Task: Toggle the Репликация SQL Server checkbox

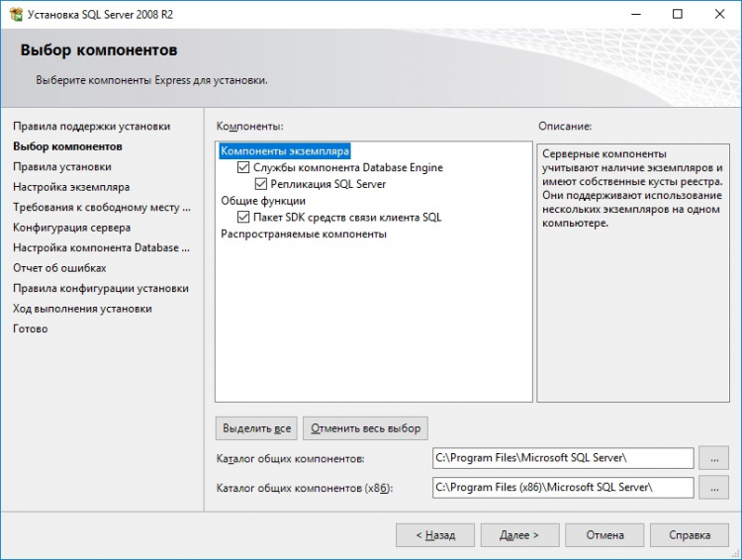Action: click(261, 184)
